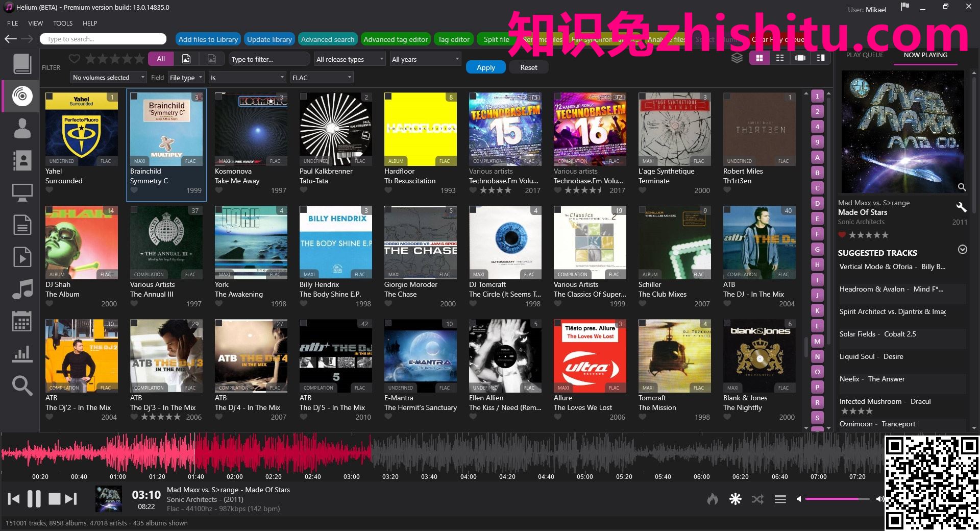
Task: Click the wrench icon in Now Playing
Action: [x=961, y=207]
